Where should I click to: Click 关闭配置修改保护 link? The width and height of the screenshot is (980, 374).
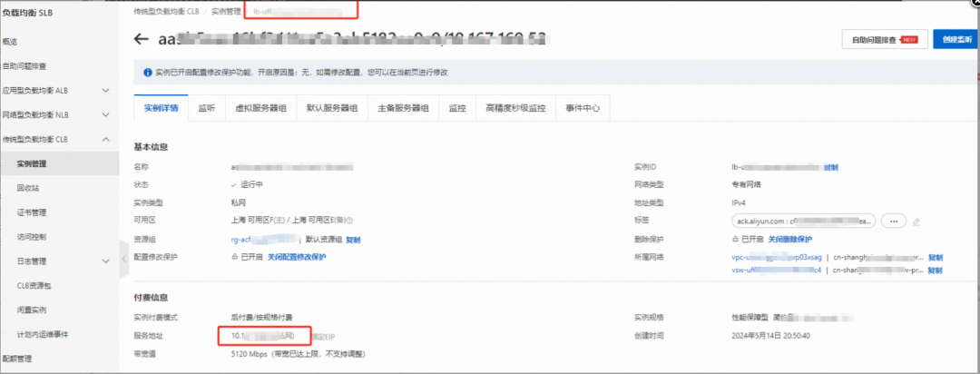pos(297,257)
